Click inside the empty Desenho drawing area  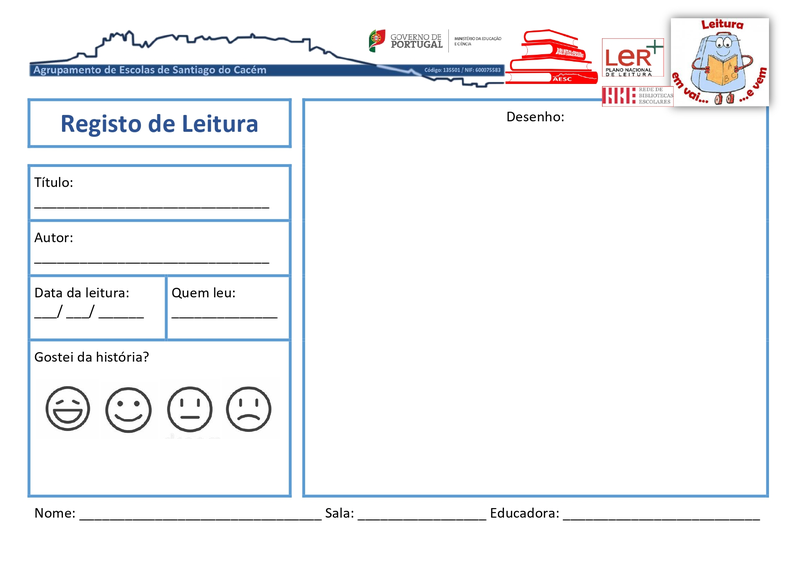[535, 310]
